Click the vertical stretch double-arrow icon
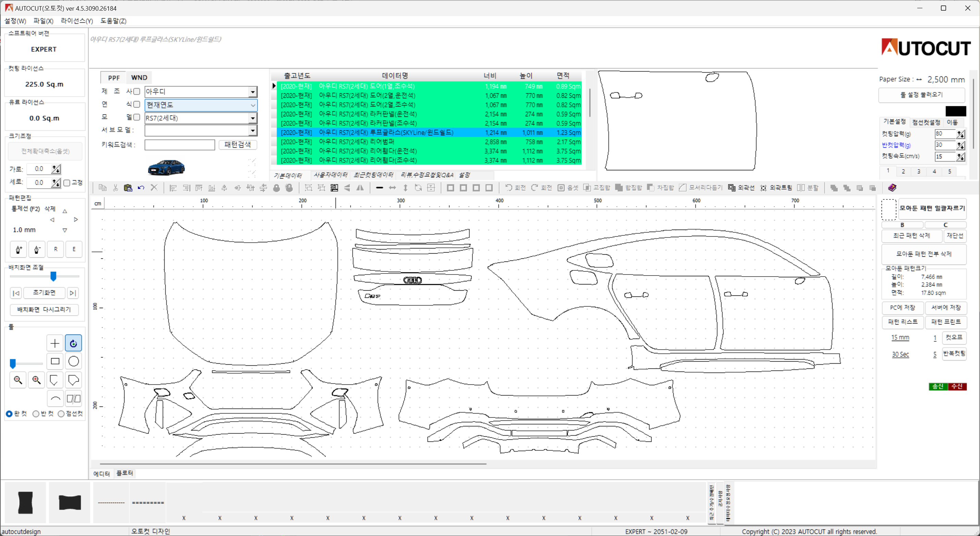The height and width of the screenshot is (536, 980). pos(406,187)
